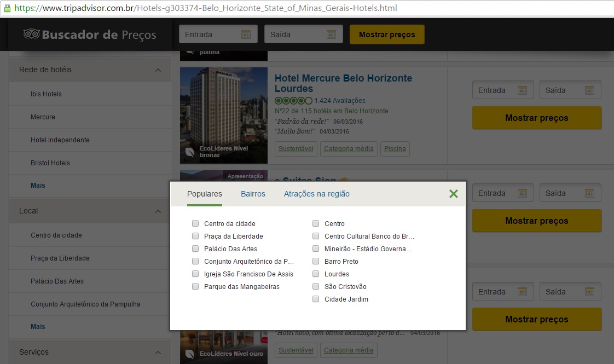The image size is (614, 364).
Task: Click the Piscina tag
Action: 395,149
